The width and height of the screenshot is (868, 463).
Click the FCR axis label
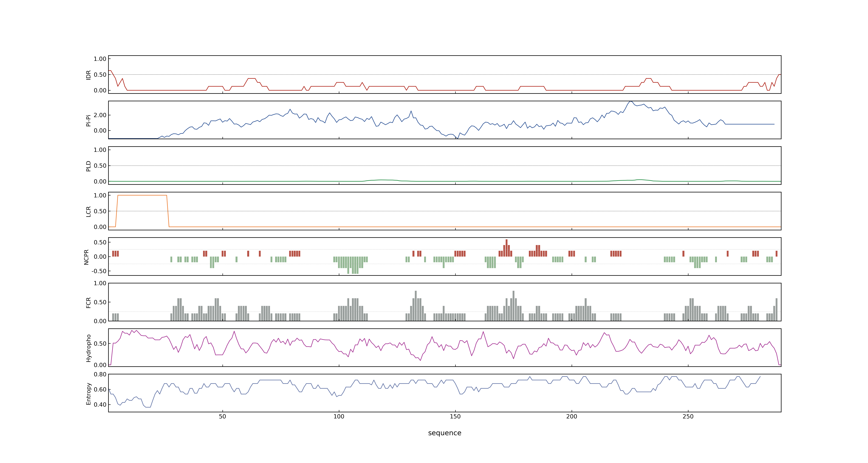coord(89,303)
